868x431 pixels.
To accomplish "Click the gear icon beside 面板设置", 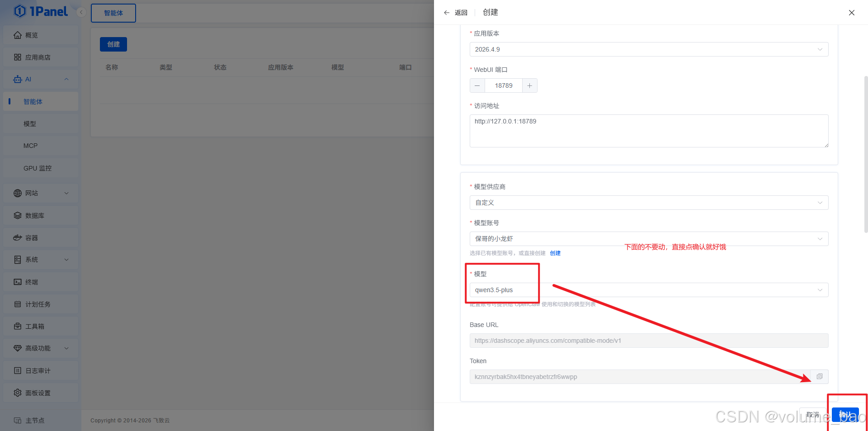I will click(18, 393).
